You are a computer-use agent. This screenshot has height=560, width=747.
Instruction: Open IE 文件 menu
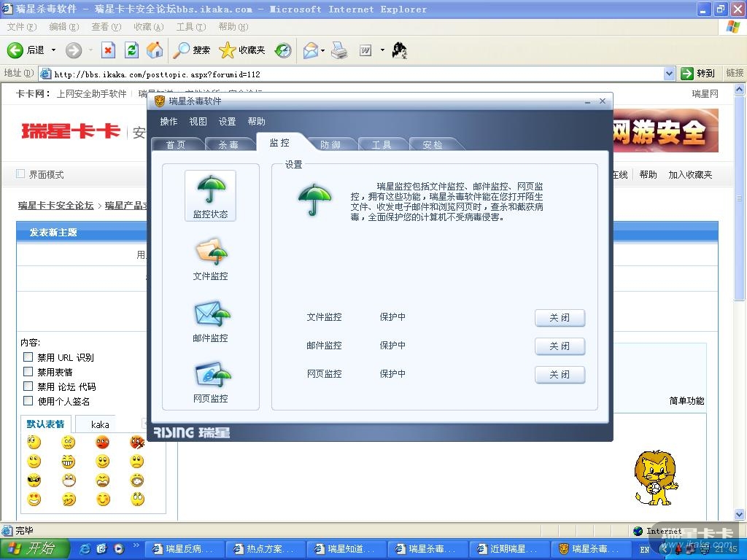(21, 27)
